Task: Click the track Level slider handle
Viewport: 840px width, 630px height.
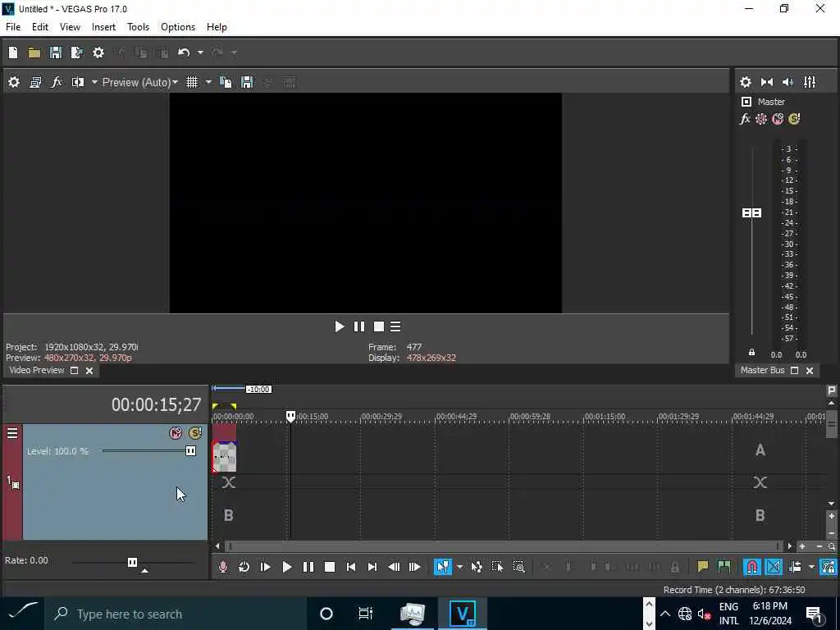Action: [x=190, y=451]
